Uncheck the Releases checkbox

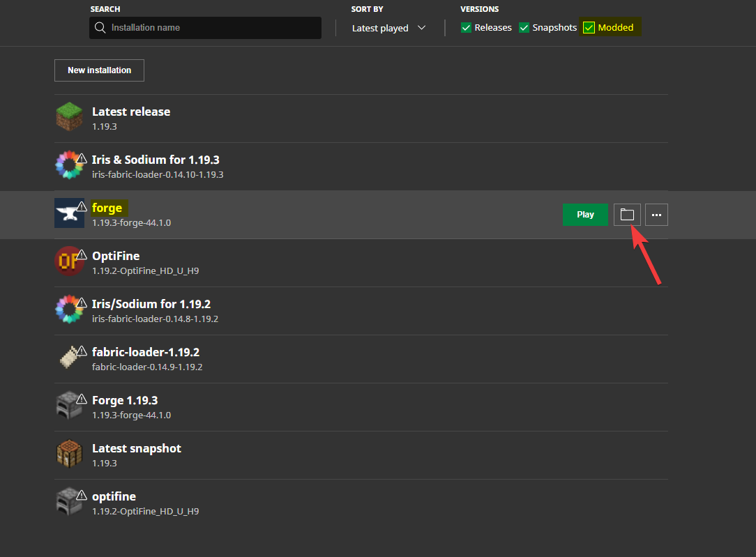(466, 27)
